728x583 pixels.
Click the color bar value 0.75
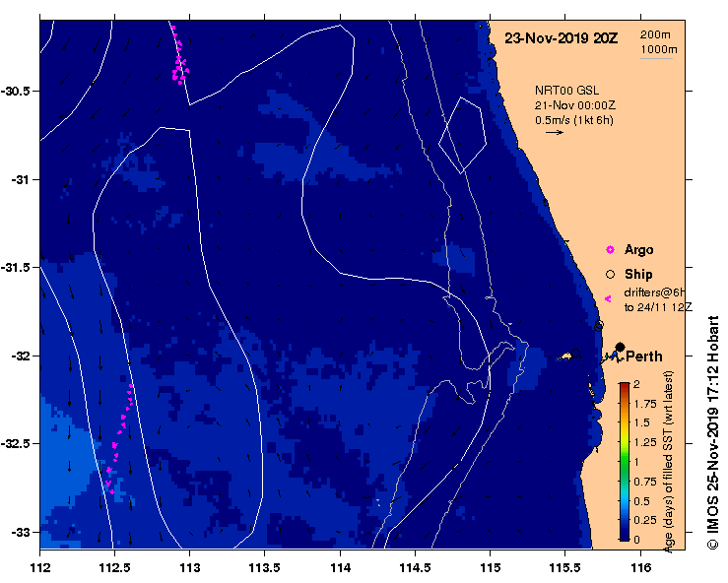(x=645, y=482)
